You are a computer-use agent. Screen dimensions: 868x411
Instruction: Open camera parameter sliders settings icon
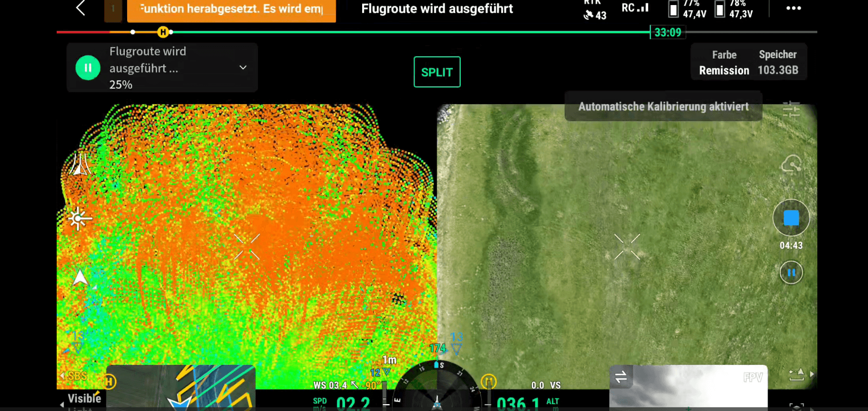791,109
